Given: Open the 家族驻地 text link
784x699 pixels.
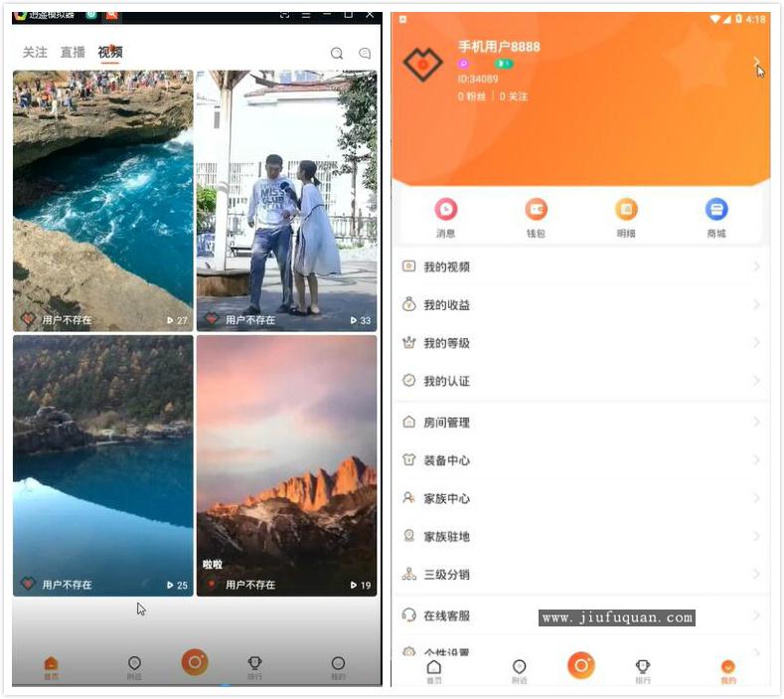Looking at the screenshot, I should [x=446, y=536].
